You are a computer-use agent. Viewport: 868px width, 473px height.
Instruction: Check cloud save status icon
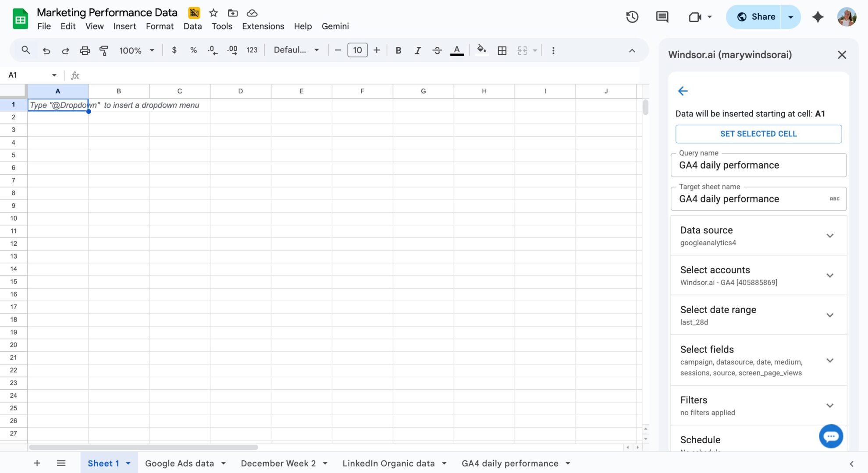pyautogui.click(x=252, y=13)
